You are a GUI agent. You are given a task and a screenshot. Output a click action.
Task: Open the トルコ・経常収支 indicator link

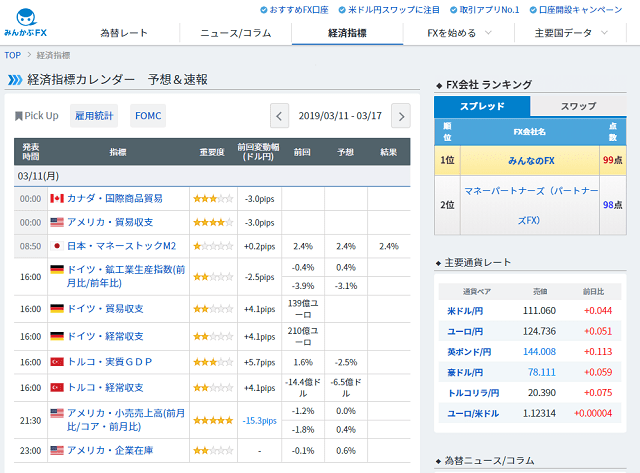pyautogui.click(x=105, y=387)
